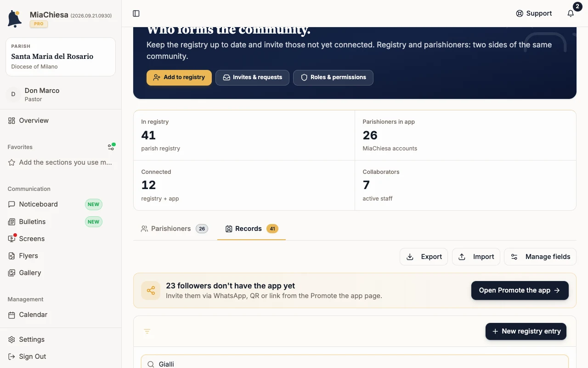The width and height of the screenshot is (588, 368).
Task: Open the Noticeboard section
Action: (61, 204)
